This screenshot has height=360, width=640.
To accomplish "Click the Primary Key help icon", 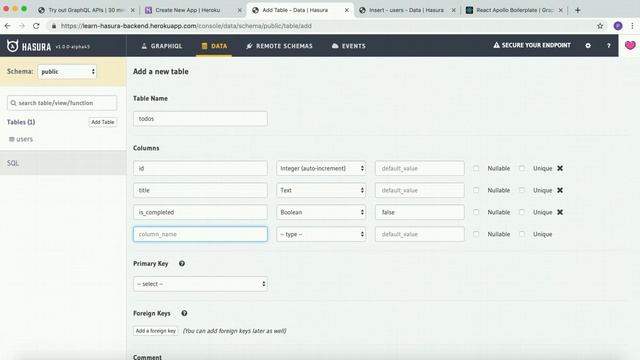I will tap(182, 264).
